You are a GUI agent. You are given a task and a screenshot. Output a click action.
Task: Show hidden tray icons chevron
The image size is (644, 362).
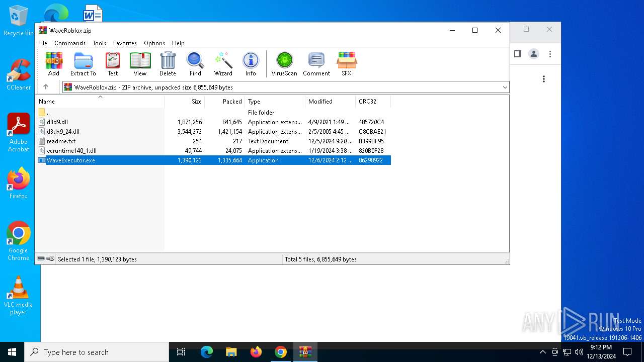pos(542,352)
